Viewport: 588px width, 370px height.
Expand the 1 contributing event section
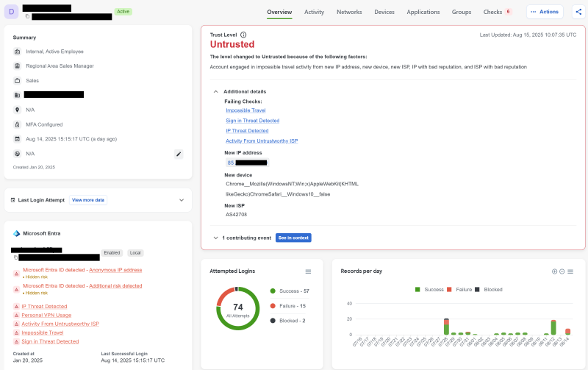(215, 238)
